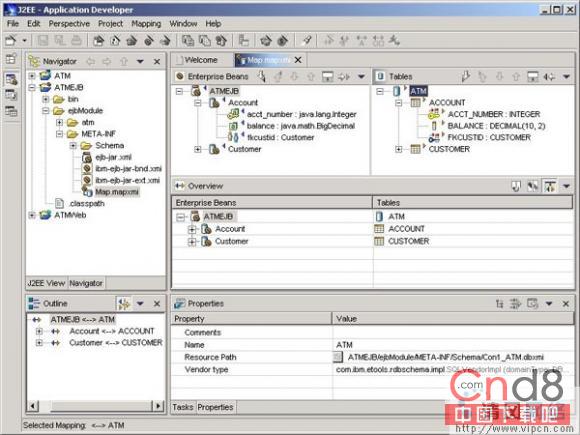Close the Navigator view
The height and width of the screenshot is (435, 580).
pos(157,61)
